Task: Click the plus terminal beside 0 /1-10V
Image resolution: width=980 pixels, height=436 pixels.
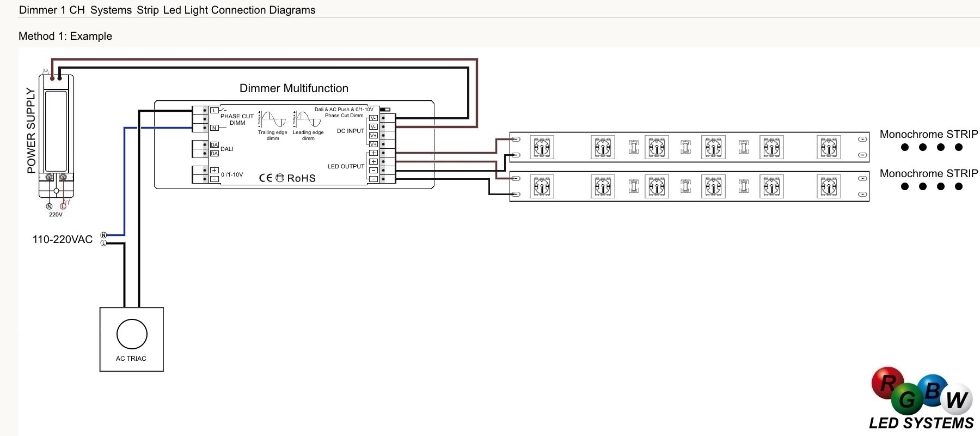Action: tap(215, 170)
